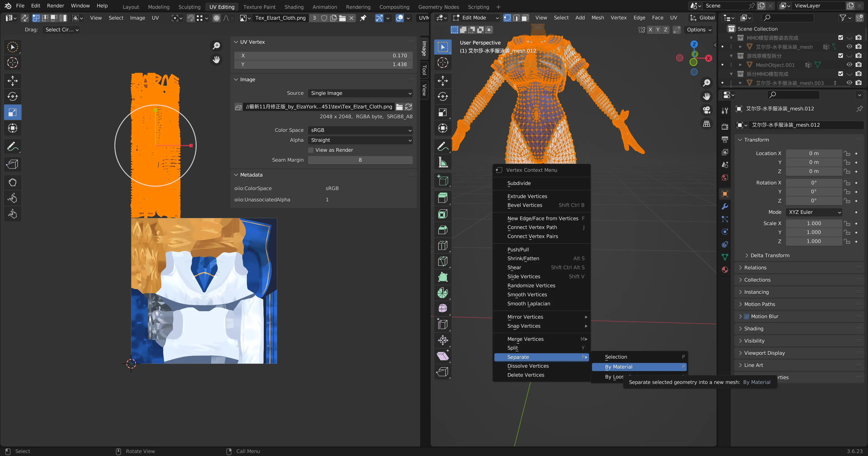Image resolution: width=868 pixels, height=456 pixels.
Task: Open the Modifiers wrench properties tab
Action: (725, 206)
